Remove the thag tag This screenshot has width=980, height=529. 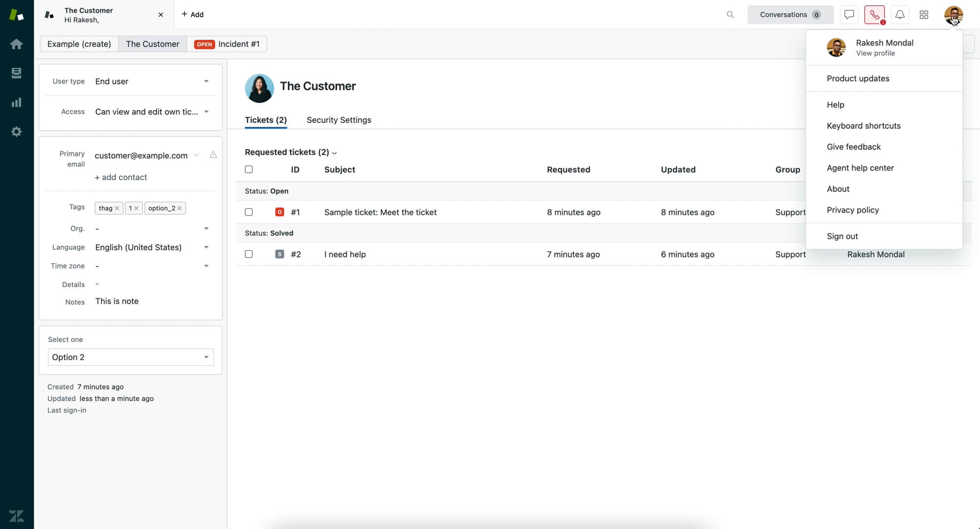pos(117,208)
